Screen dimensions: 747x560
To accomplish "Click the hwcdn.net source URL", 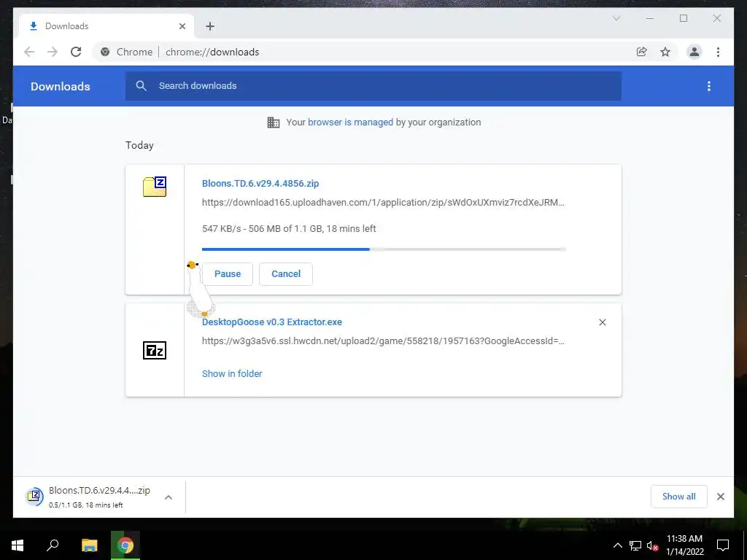I will point(383,341).
